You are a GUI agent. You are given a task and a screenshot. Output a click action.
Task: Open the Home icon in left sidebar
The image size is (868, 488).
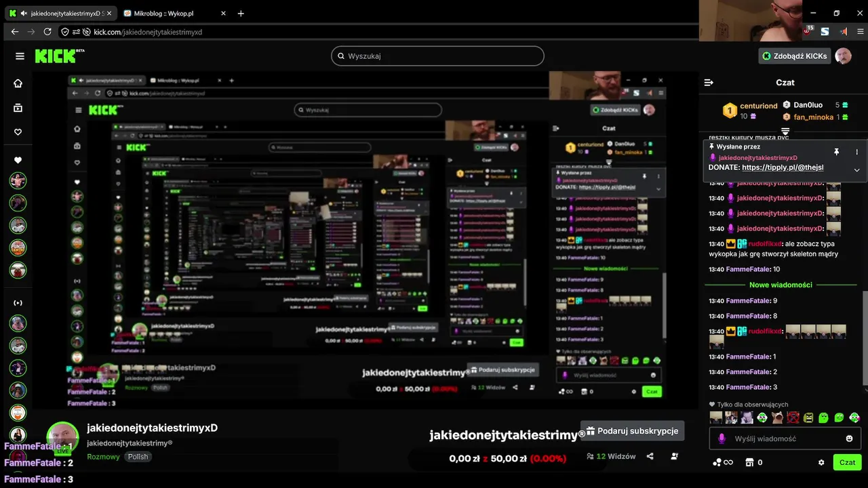(x=18, y=83)
